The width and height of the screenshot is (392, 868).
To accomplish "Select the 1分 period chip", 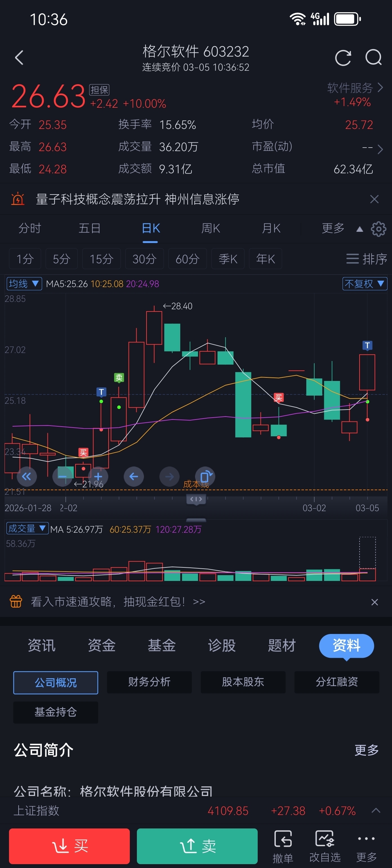I will 25,259.
